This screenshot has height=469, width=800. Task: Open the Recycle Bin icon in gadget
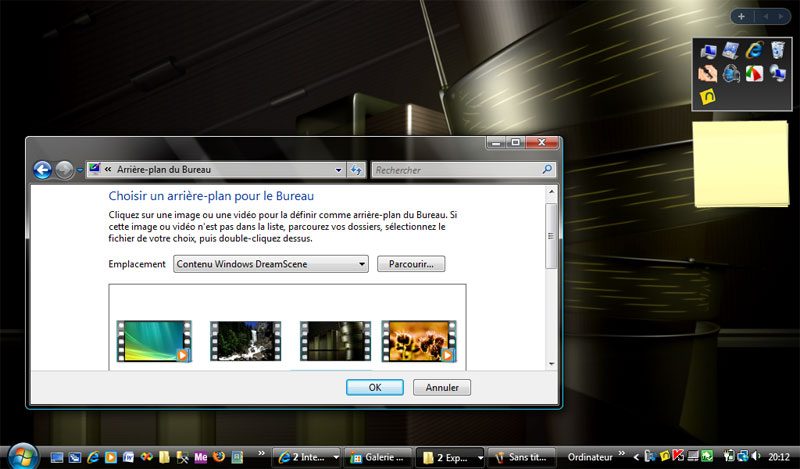(x=777, y=51)
